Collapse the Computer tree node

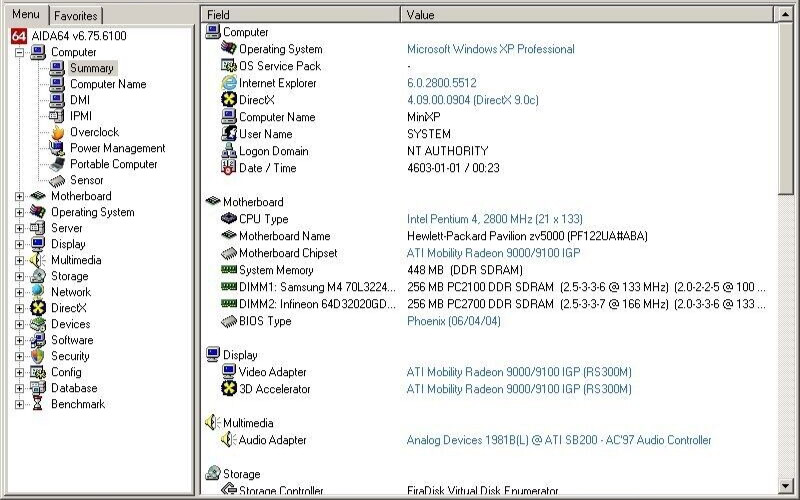click(19, 52)
